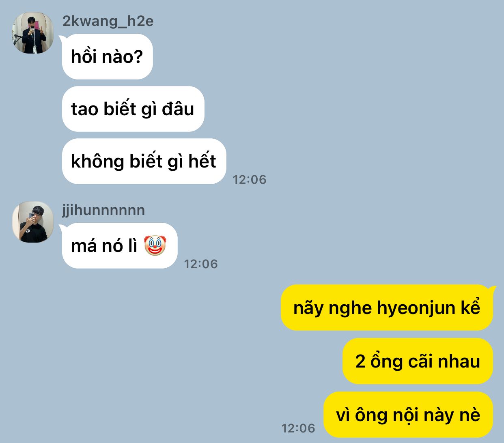Select the 'má nó lì' message bubble

(119, 246)
